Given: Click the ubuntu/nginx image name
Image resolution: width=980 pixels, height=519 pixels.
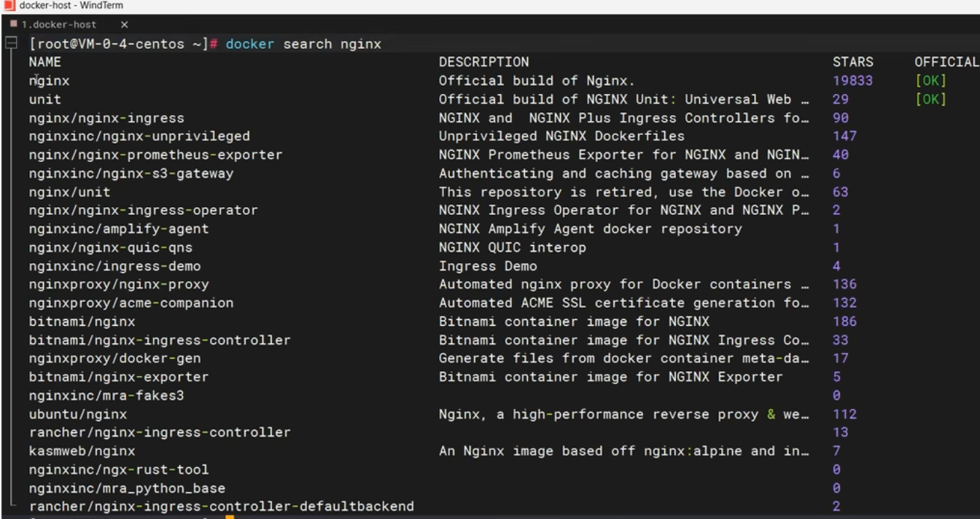Looking at the screenshot, I should point(78,414).
